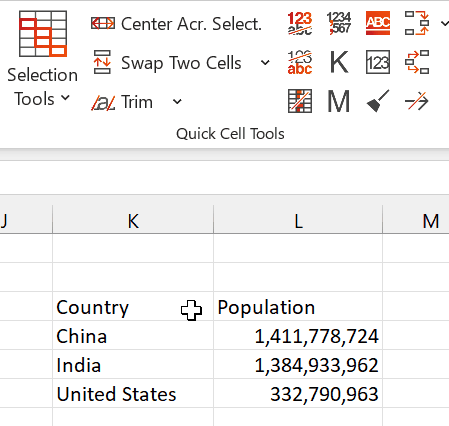Click the table with orange diagonal icon

pos(300,101)
